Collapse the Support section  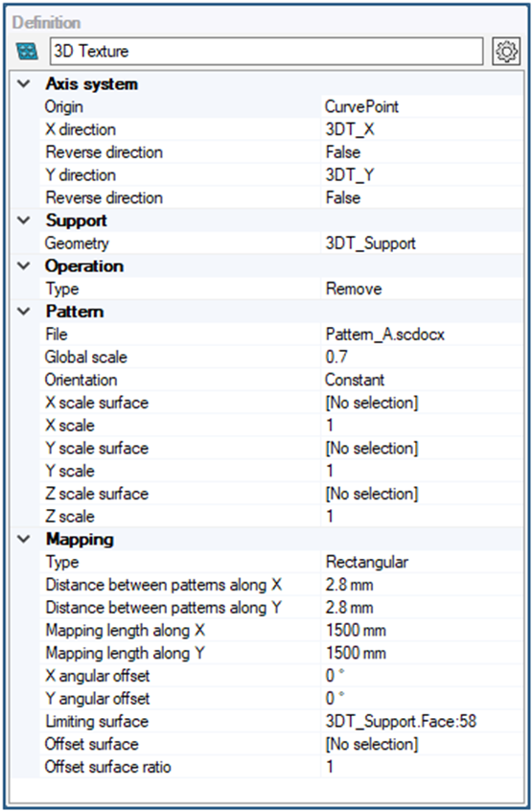[x=24, y=220]
